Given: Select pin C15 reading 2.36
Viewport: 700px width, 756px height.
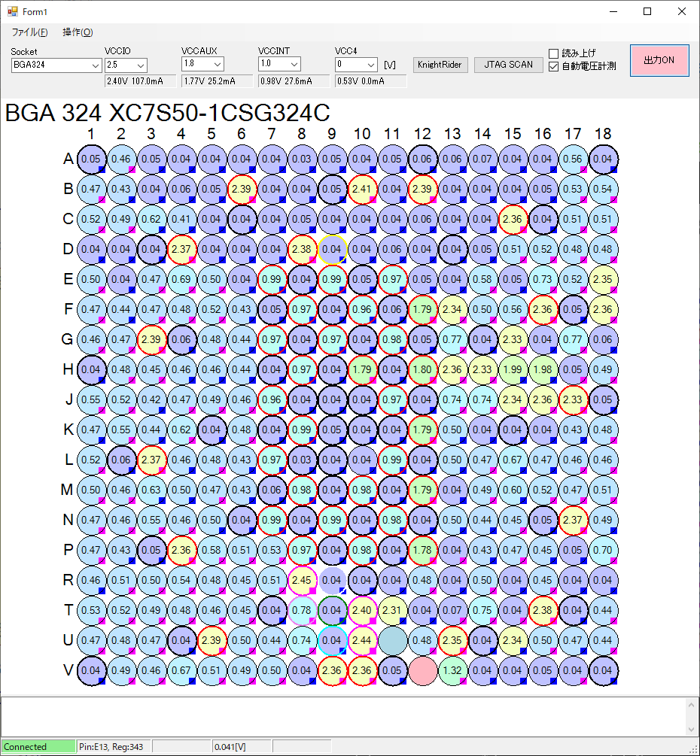Looking at the screenshot, I should [513, 219].
